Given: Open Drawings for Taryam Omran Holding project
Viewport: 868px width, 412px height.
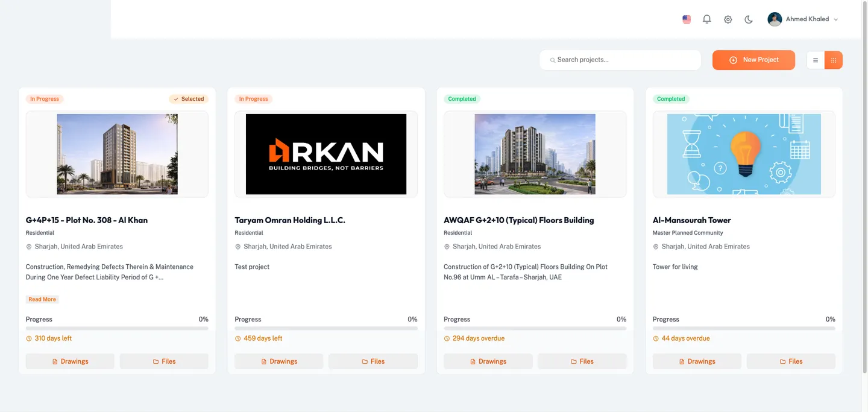Looking at the screenshot, I should (278, 361).
